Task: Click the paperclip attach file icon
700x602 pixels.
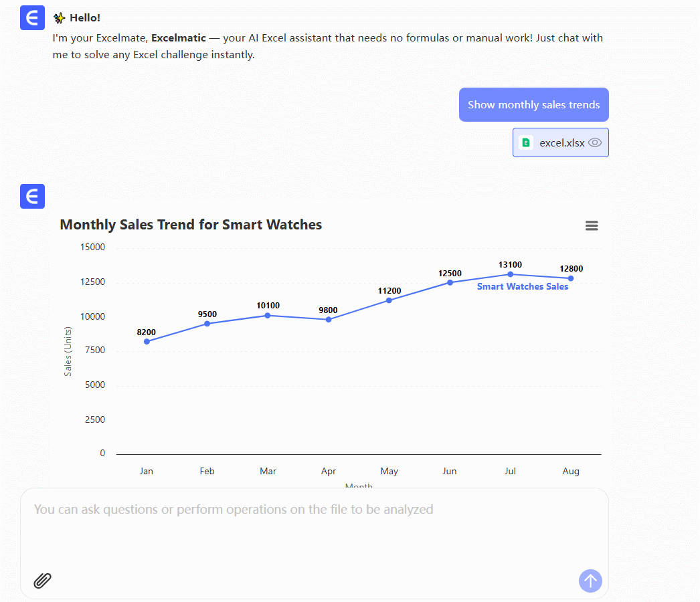Action: tap(43, 581)
